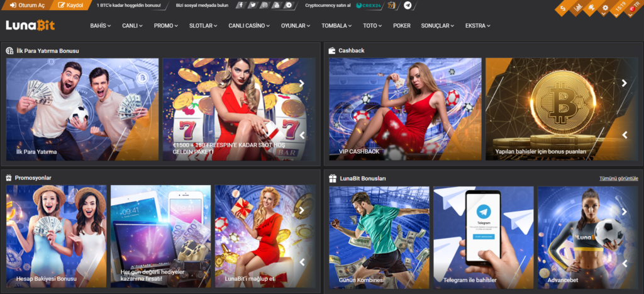Open the Telegram ile bahisler card
Image resolution: width=644 pixels, height=294 pixels.
484,238
